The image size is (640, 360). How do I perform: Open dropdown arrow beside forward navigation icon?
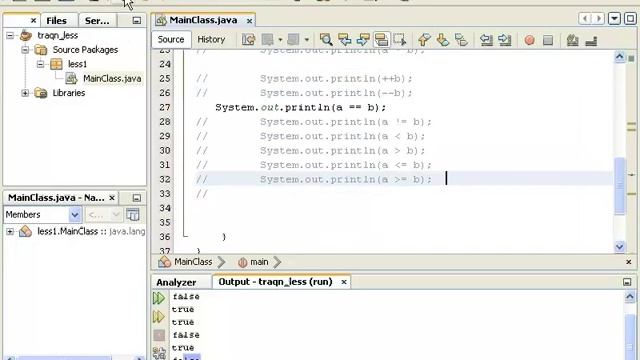[307, 40]
